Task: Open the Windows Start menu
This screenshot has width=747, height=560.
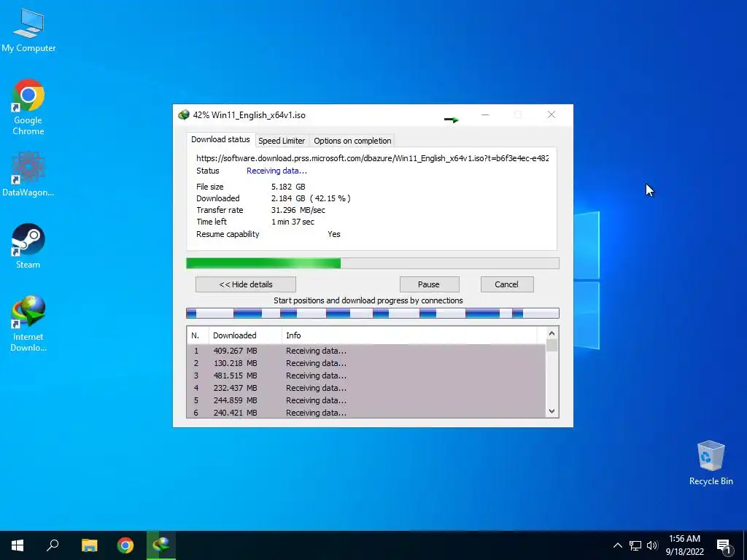Action: (x=18, y=545)
